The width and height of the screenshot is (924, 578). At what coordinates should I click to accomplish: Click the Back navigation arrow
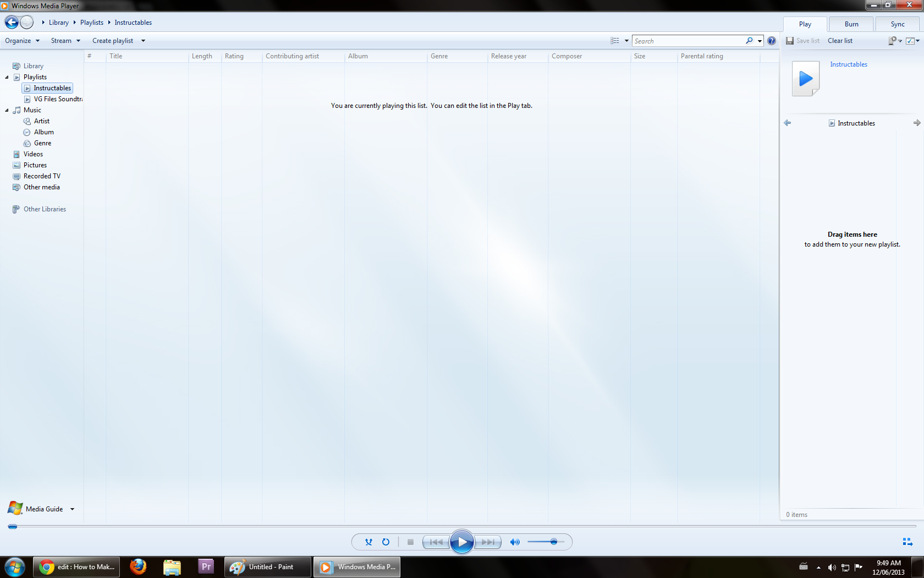click(x=12, y=23)
